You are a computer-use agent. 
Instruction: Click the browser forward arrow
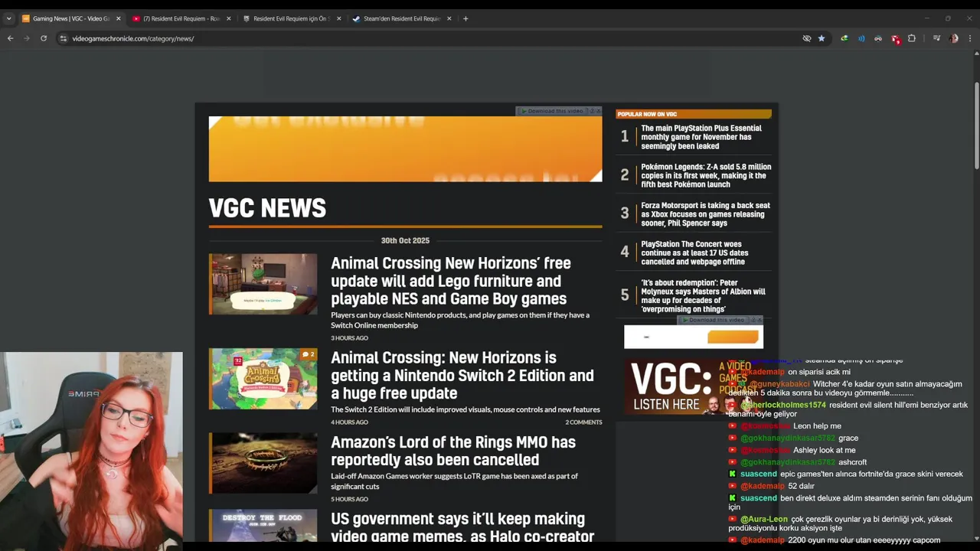click(x=27, y=38)
